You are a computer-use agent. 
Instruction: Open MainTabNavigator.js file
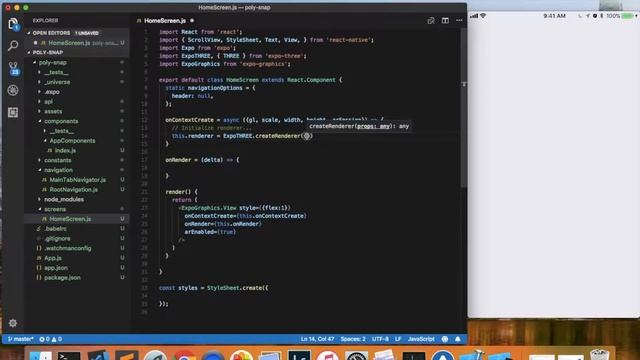[78, 180]
